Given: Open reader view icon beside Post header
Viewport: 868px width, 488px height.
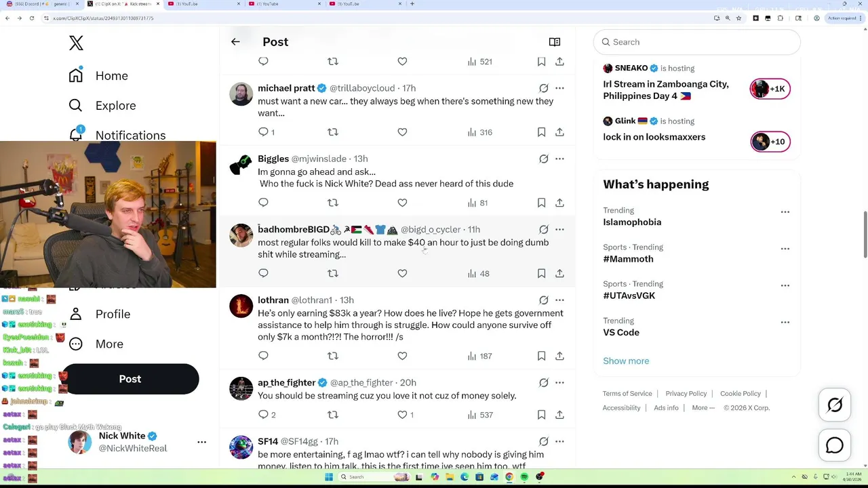Looking at the screenshot, I should [x=555, y=42].
